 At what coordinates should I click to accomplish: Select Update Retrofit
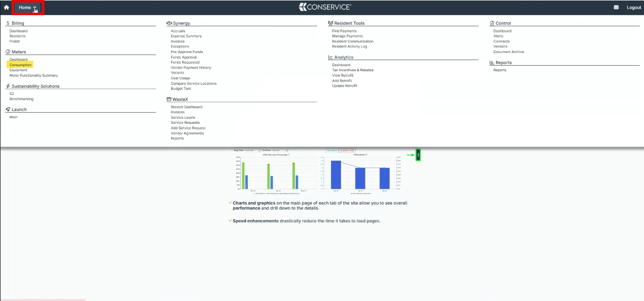[345, 86]
